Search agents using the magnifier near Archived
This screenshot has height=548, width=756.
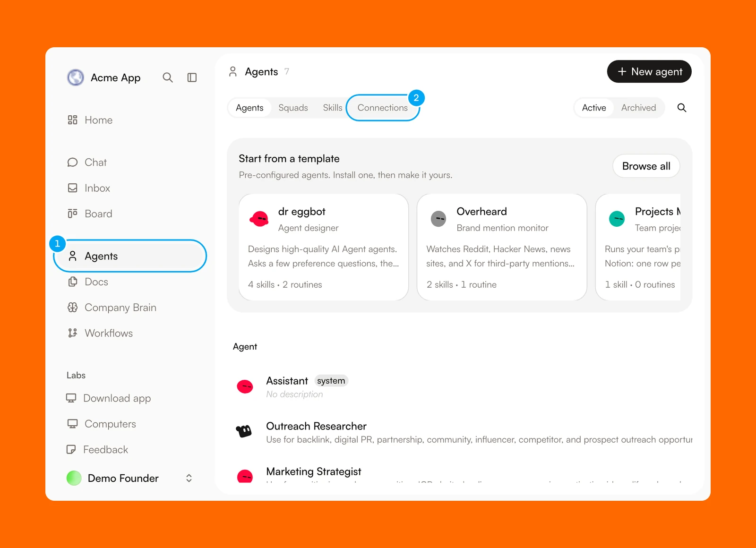(x=682, y=108)
